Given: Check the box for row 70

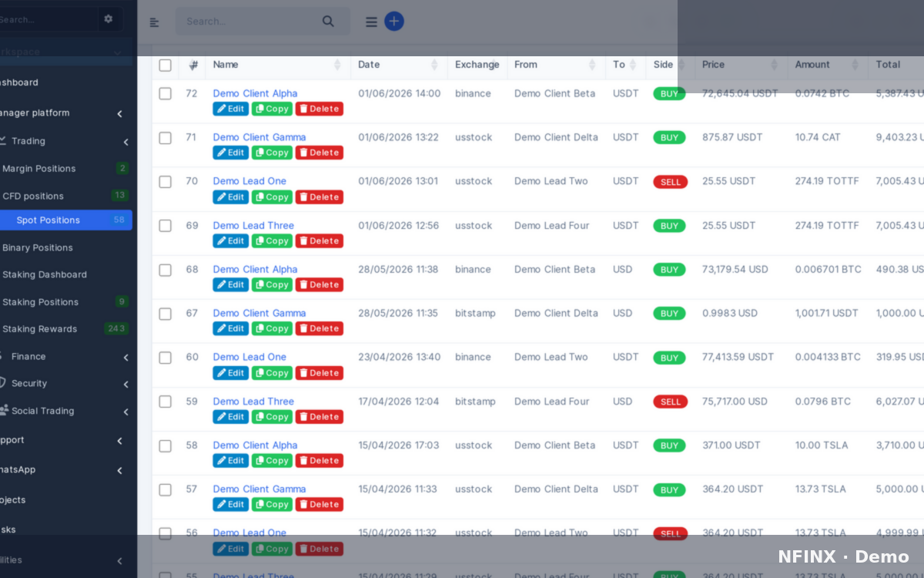Looking at the screenshot, I should click(x=165, y=182).
